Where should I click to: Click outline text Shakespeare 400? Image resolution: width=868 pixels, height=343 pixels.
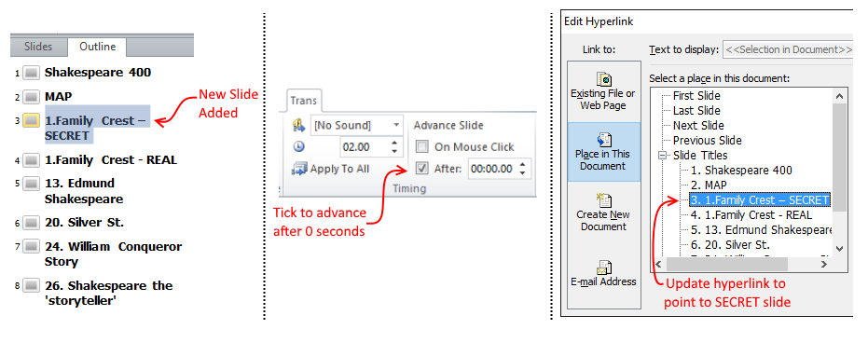(98, 73)
